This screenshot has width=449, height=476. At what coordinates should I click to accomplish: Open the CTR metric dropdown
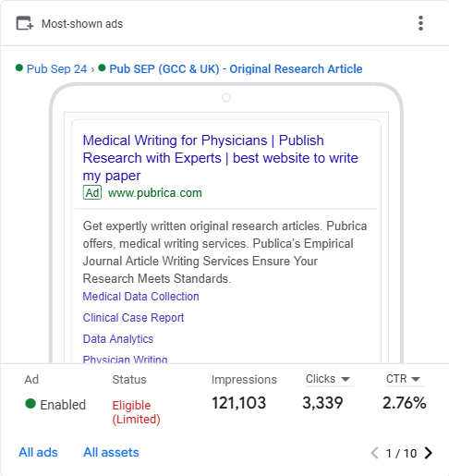404,379
